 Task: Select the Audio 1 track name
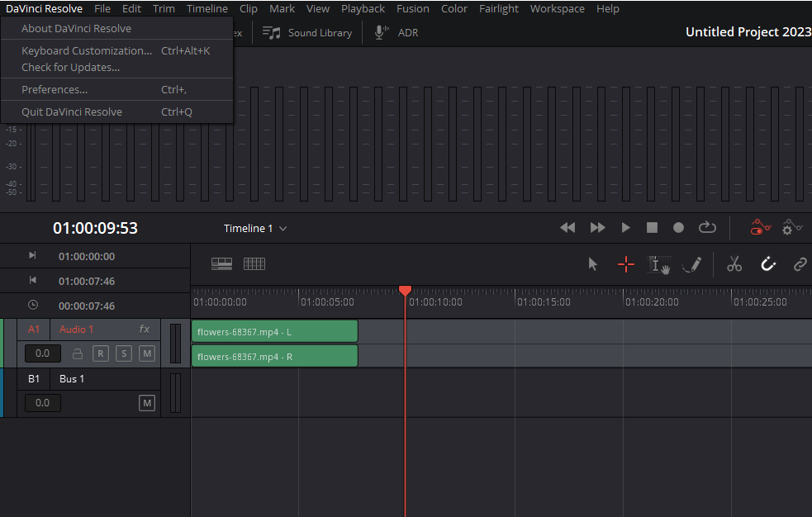(76, 330)
